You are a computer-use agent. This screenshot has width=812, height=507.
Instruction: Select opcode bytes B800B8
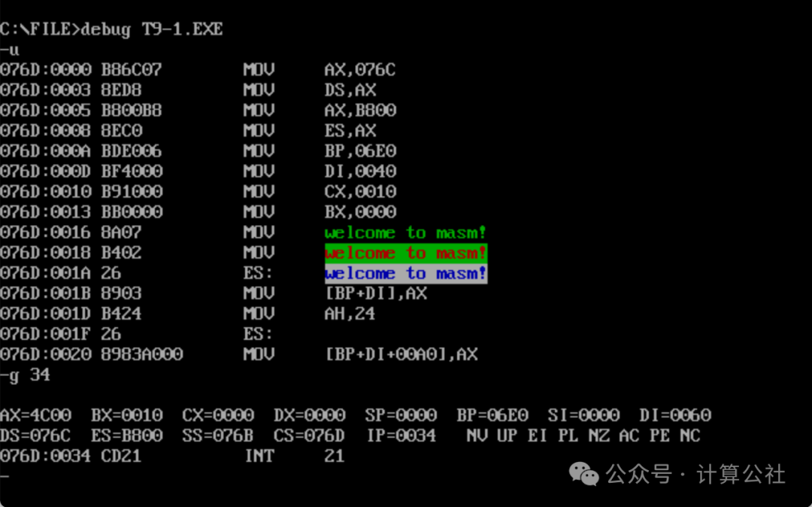pyautogui.click(x=132, y=111)
